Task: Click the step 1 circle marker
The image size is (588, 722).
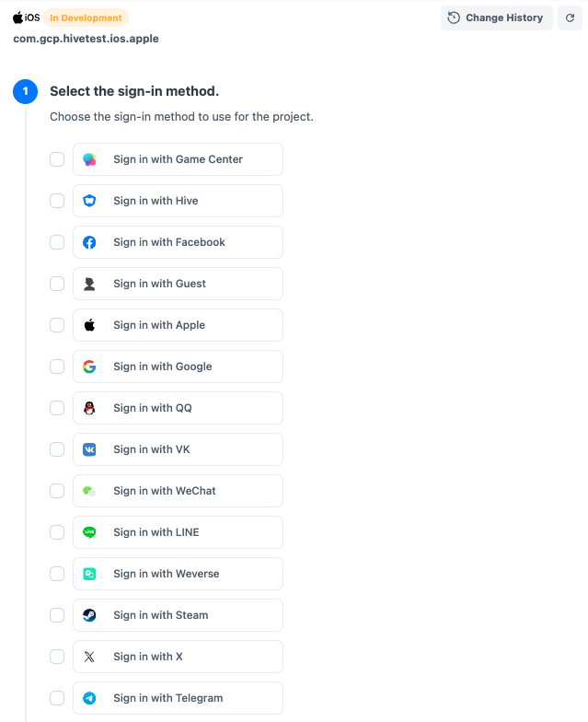Action: (25, 91)
